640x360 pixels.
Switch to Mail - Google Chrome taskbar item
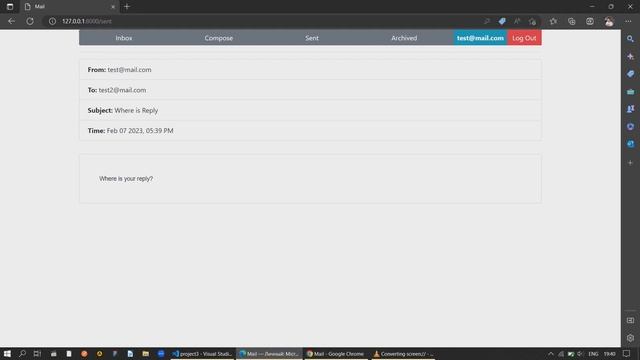pyautogui.click(x=336, y=354)
